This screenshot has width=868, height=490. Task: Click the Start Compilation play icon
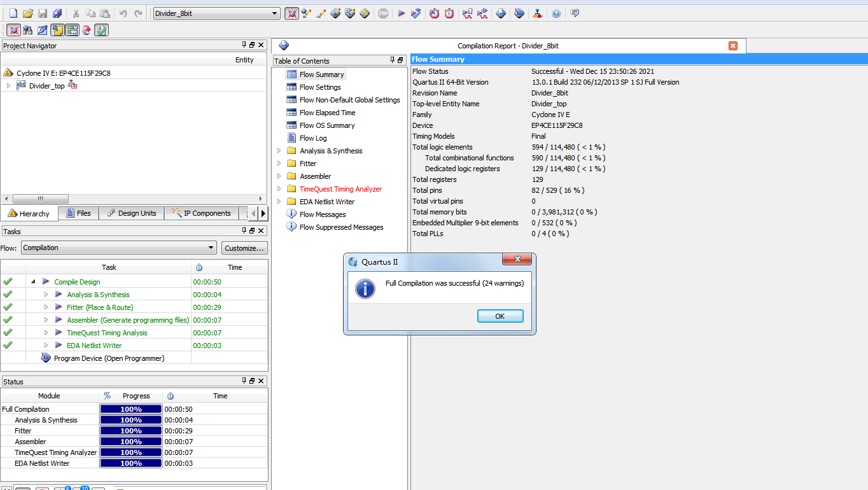(401, 13)
